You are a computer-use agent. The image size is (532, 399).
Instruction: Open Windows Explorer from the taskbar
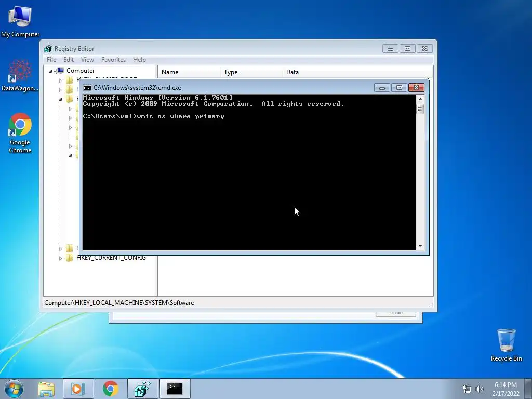[x=46, y=389]
